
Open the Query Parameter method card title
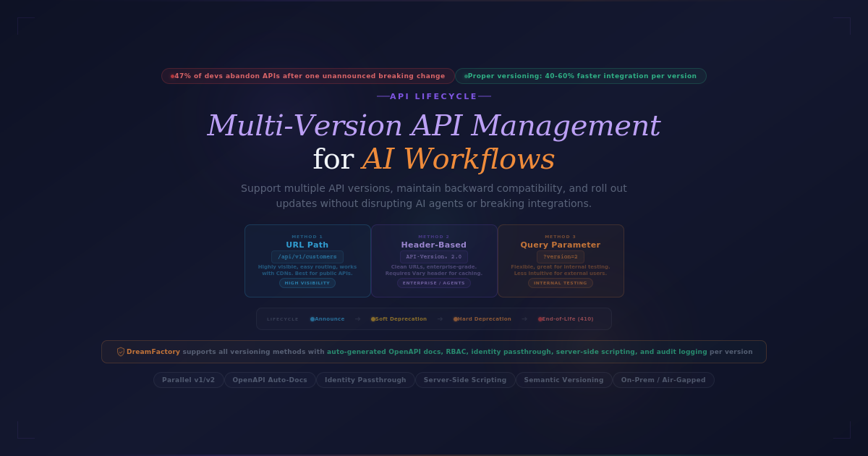(x=561, y=245)
